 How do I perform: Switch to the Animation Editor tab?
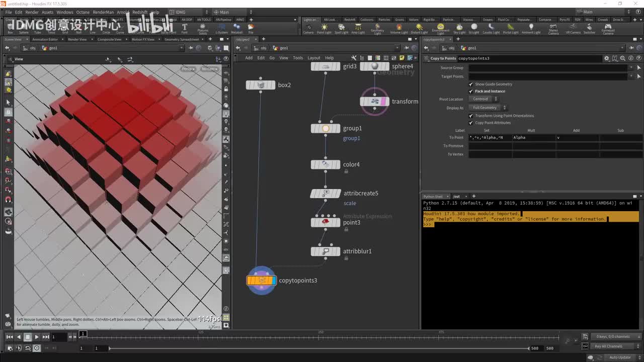(x=45, y=39)
